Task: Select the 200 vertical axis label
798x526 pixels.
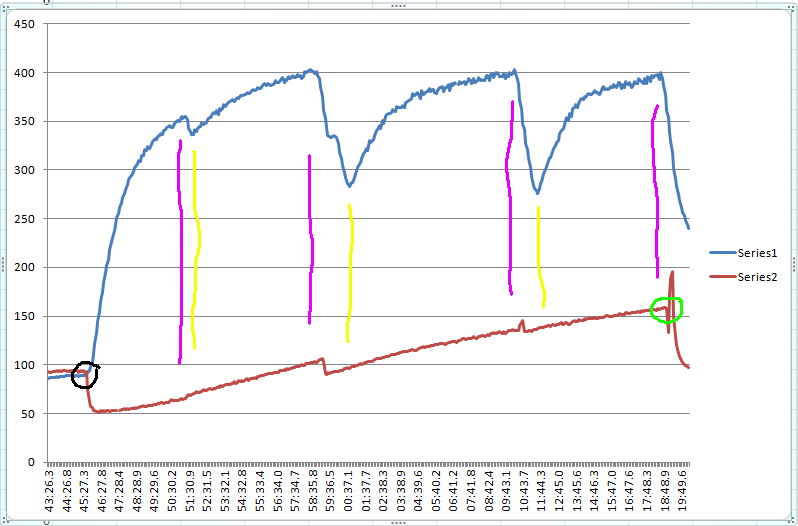Action: tap(25, 268)
